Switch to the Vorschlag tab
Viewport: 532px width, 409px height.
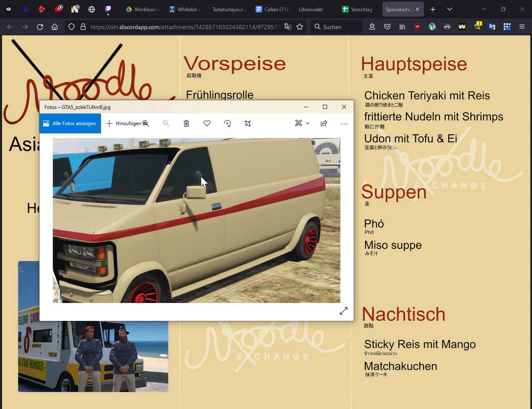pos(359,9)
